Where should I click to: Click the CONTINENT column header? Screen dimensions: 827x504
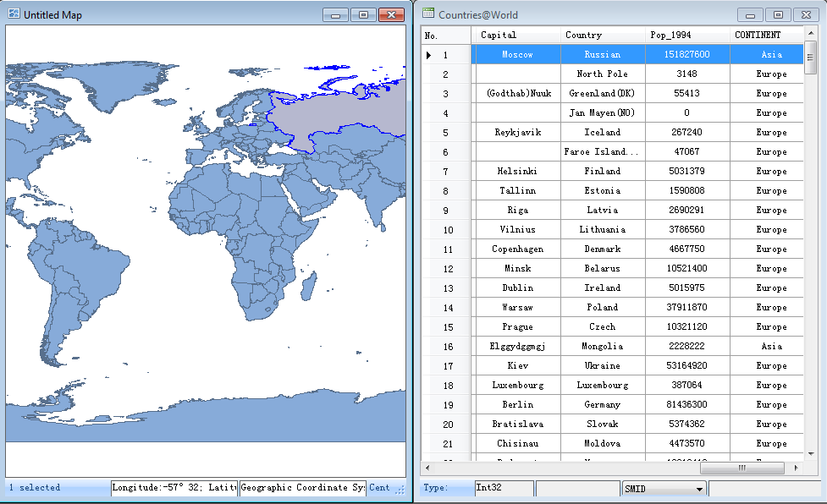(765, 35)
